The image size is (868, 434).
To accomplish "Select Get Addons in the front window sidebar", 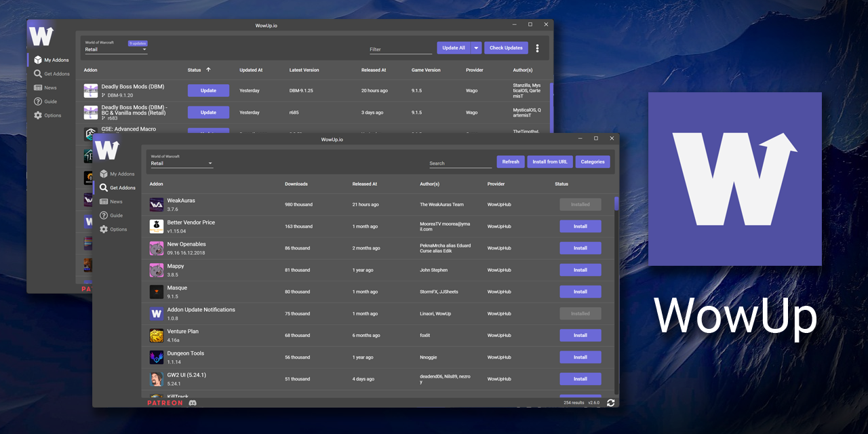I will click(x=117, y=188).
